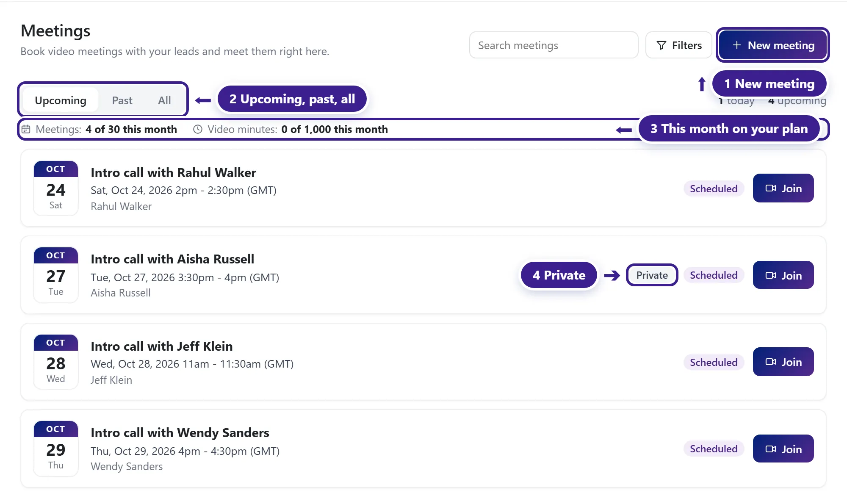This screenshot has height=504, width=847.
Task: Click attendee name Jeff Klein under meeting time
Action: pyautogui.click(x=111, y=380)
